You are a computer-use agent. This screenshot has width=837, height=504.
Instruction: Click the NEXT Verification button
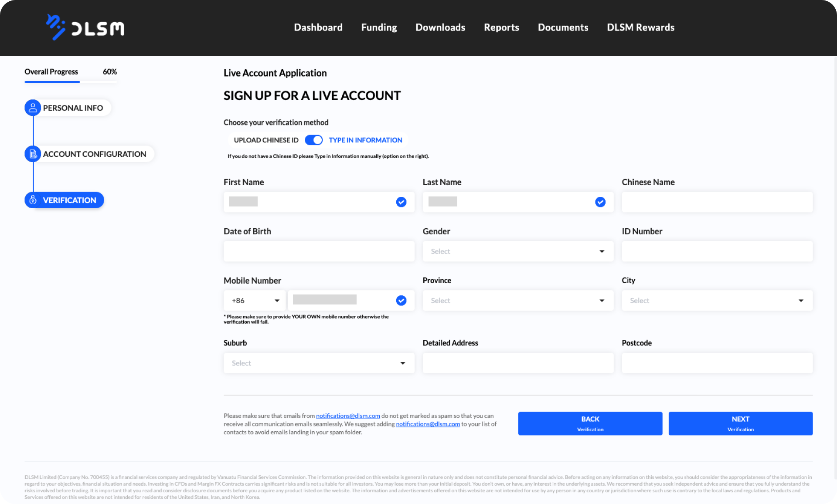click(740, 423)
